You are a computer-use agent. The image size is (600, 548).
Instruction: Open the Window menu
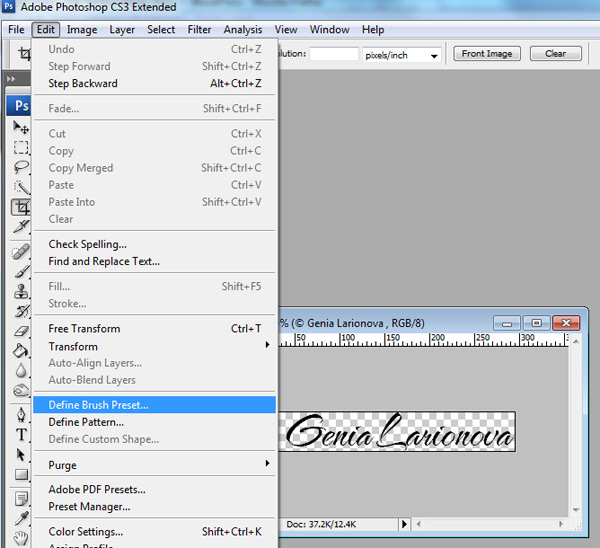coord(329,29)
